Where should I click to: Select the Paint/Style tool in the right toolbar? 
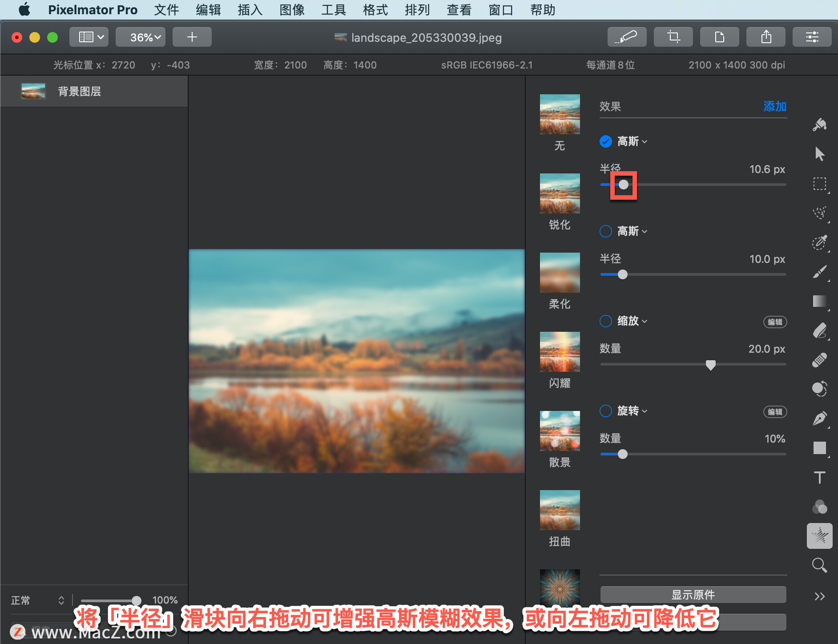[x=819, y=125]
